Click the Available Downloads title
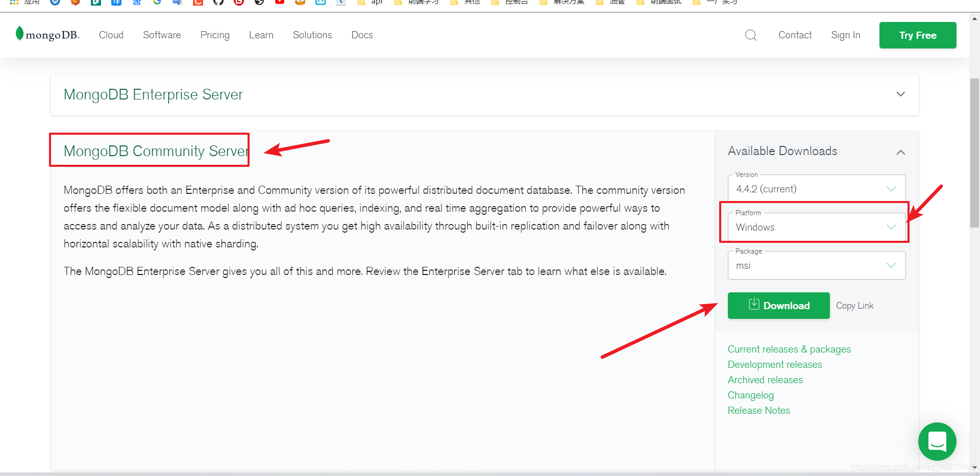The height and width of the screenshot is (476, 980). [782, 151]
